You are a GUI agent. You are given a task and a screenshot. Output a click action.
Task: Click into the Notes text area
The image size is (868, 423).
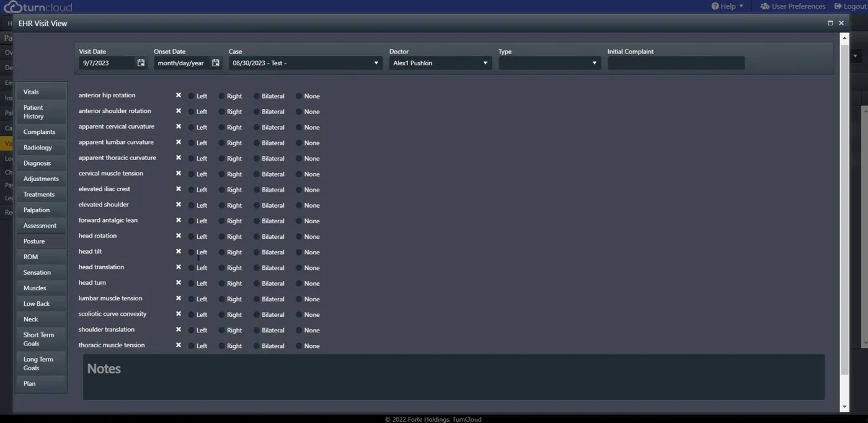pyautogui.click(x=454, y=377)
